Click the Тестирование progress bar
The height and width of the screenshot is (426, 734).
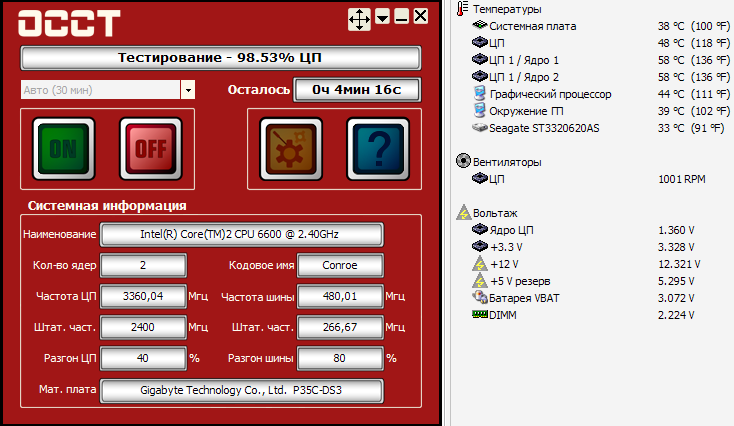[x=220, y=58]
